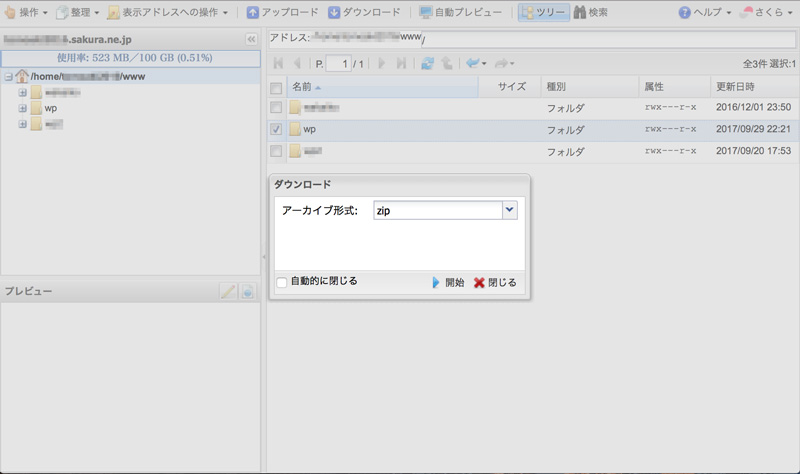Click the pencil edit icon in preview

point(228,291)
